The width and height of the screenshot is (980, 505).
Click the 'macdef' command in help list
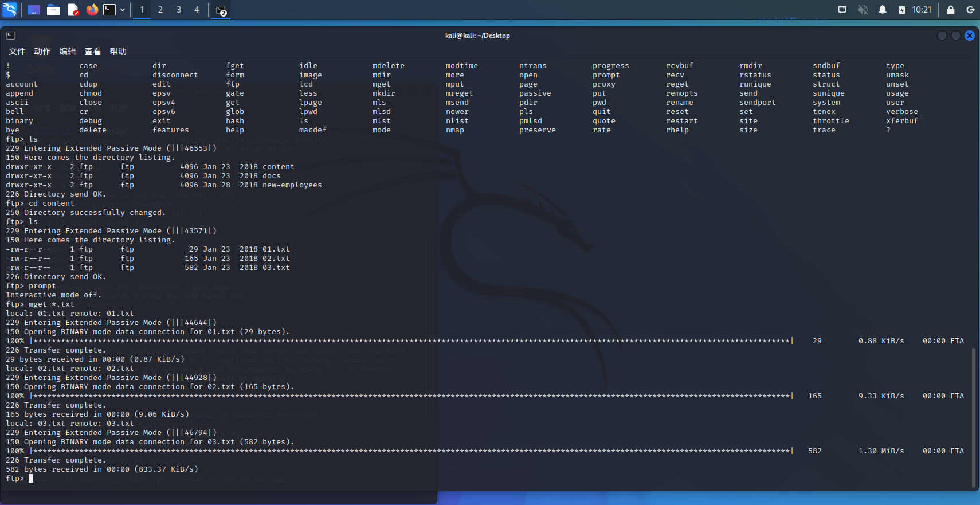tap(313, 130)
